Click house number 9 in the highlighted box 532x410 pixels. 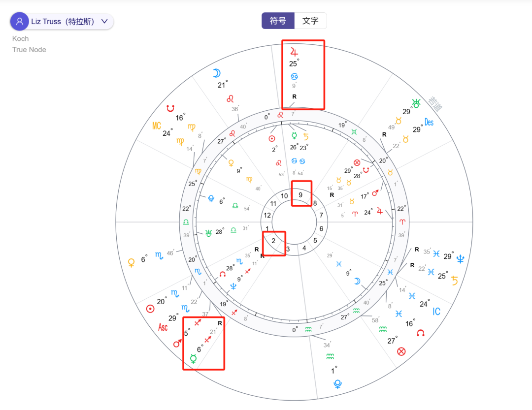[301, 195]
